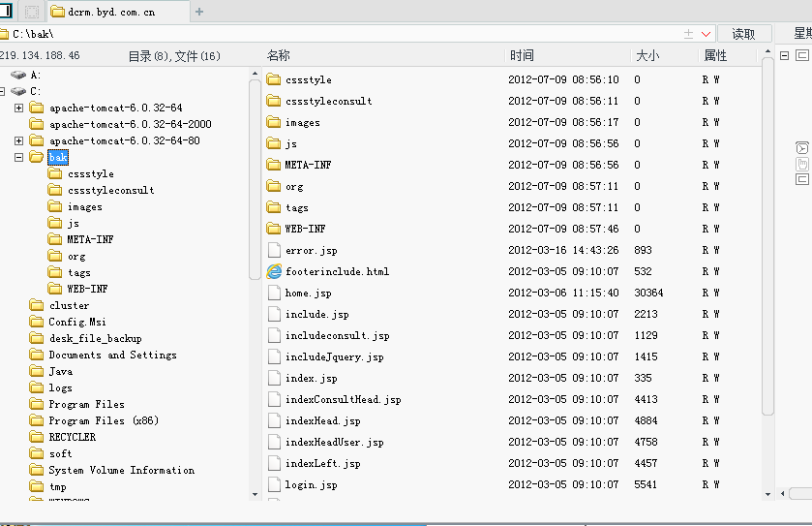Click the footerinclude.html IE icon

[x=274, y=271]
